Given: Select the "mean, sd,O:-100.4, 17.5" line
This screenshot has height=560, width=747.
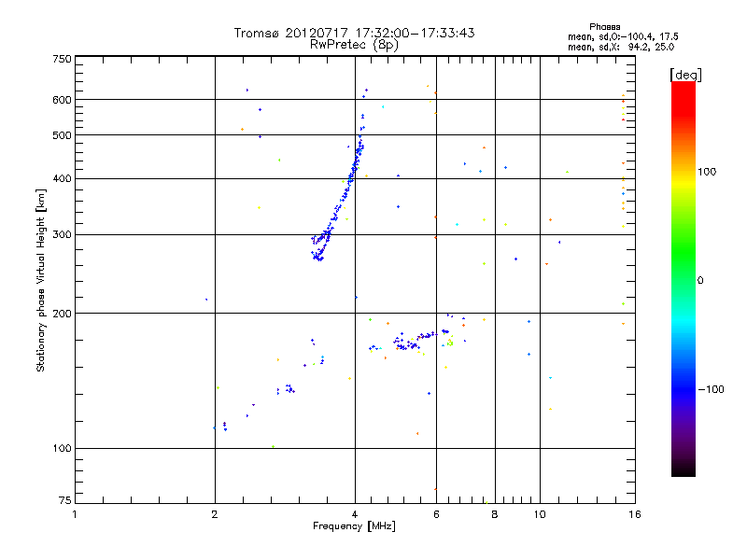Looking at the screenshot, I should (x=623, y=36).
